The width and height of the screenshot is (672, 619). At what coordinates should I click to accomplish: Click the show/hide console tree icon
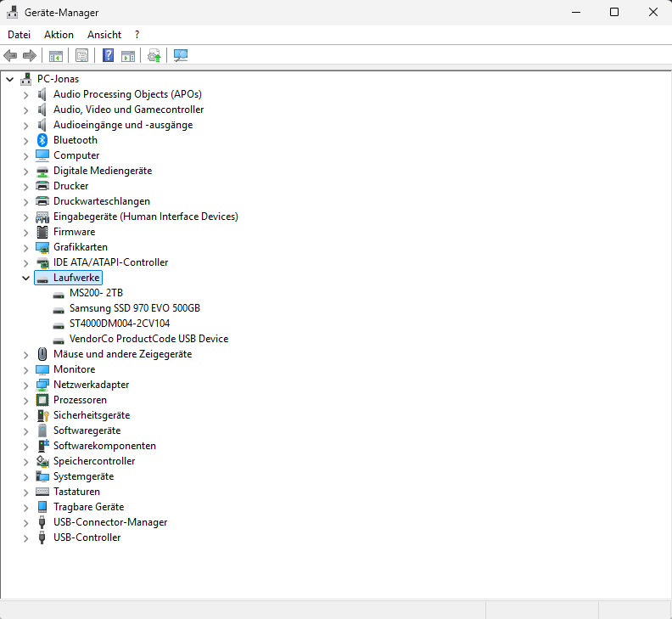pyautogui.click(x=56, y=55)
